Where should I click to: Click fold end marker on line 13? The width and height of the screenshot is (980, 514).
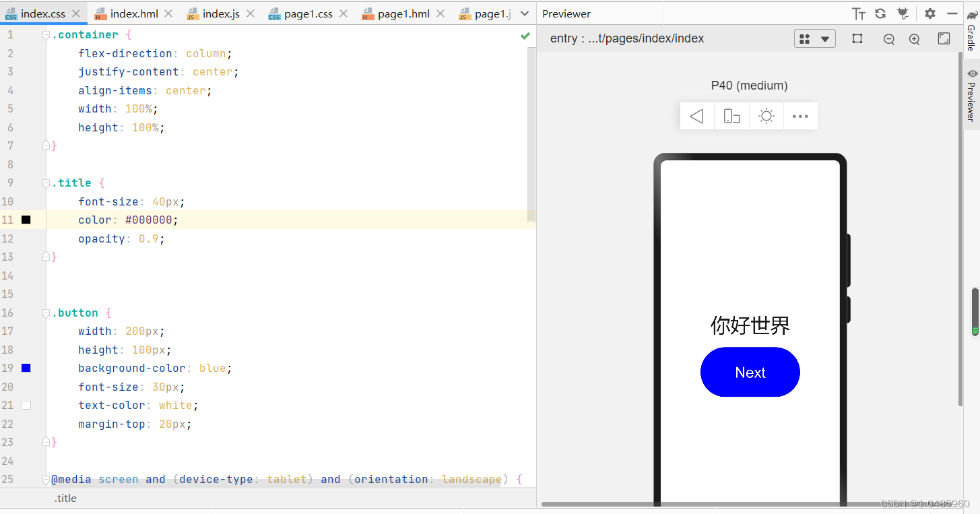tap(46, 256)
